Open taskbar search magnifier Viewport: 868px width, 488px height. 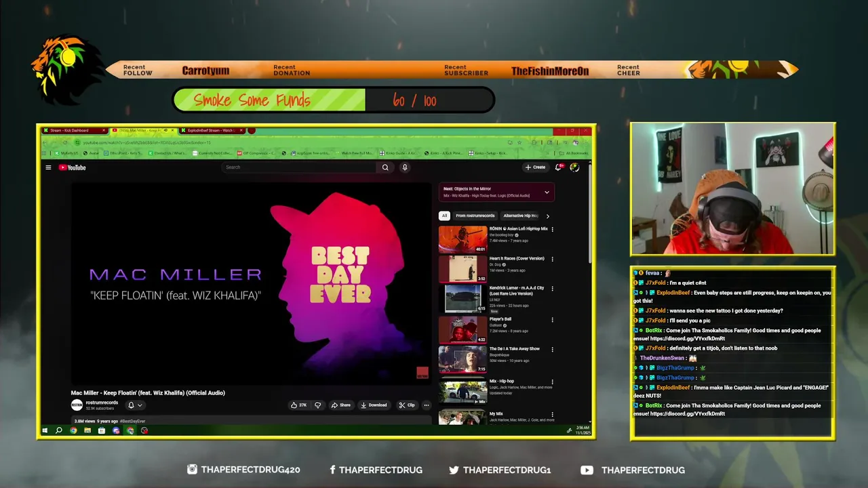point(59,430)
